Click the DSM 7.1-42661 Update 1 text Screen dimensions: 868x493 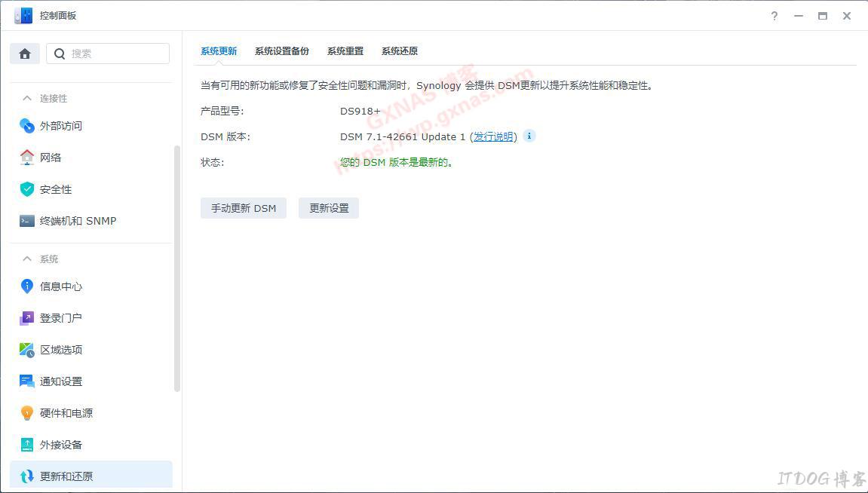(403, 136)
